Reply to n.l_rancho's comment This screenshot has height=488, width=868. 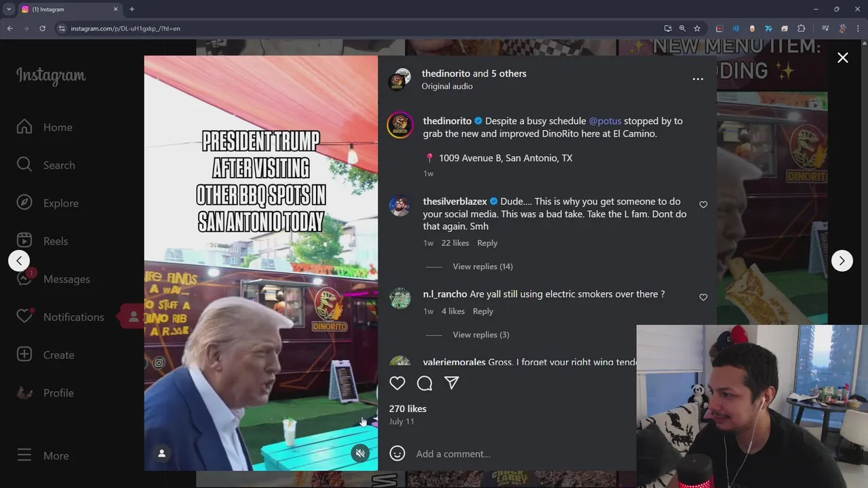pyautogui.click(x=483, y=311)
